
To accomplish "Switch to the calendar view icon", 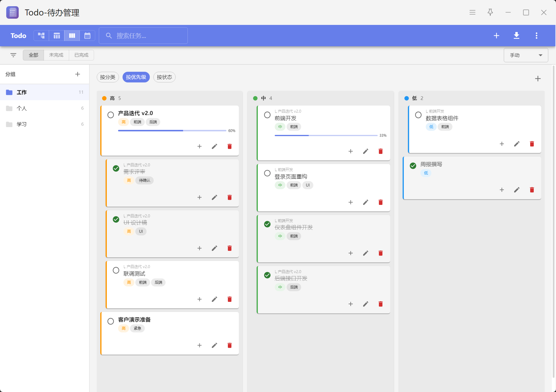I will coord(87,36).
